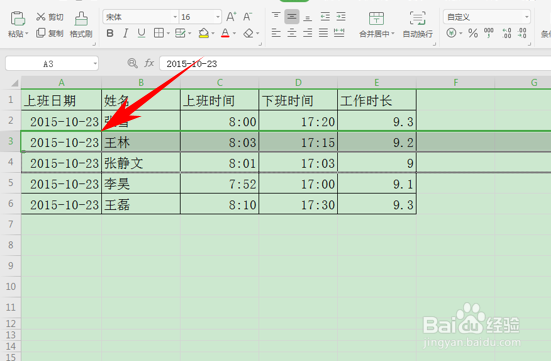Toggle middle vertical alignment
551x362 pixels.
click(292, 17)
